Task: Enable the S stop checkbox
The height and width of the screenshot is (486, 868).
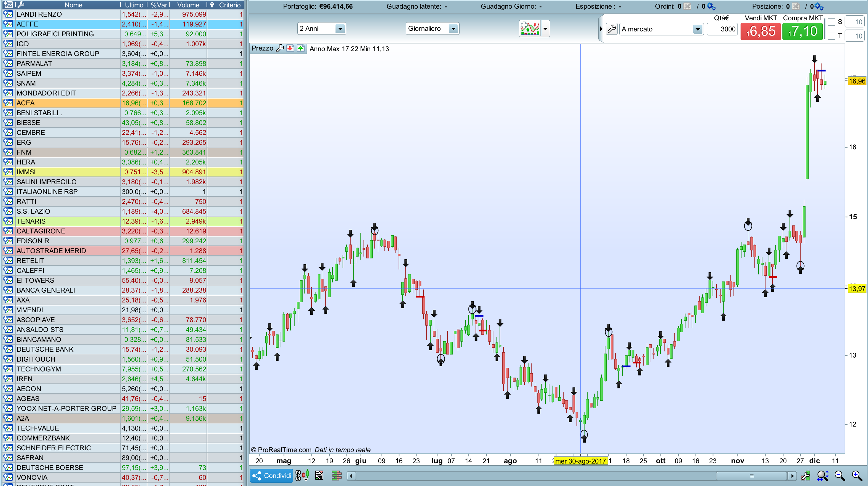Action: (832, 22)
